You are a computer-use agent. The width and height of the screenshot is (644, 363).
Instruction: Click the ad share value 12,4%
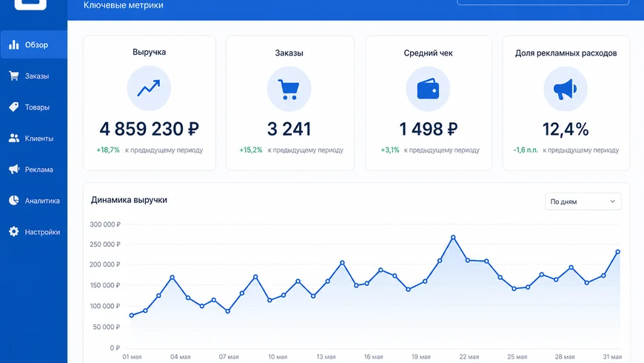pyautogui.click(x=566, y=129)
